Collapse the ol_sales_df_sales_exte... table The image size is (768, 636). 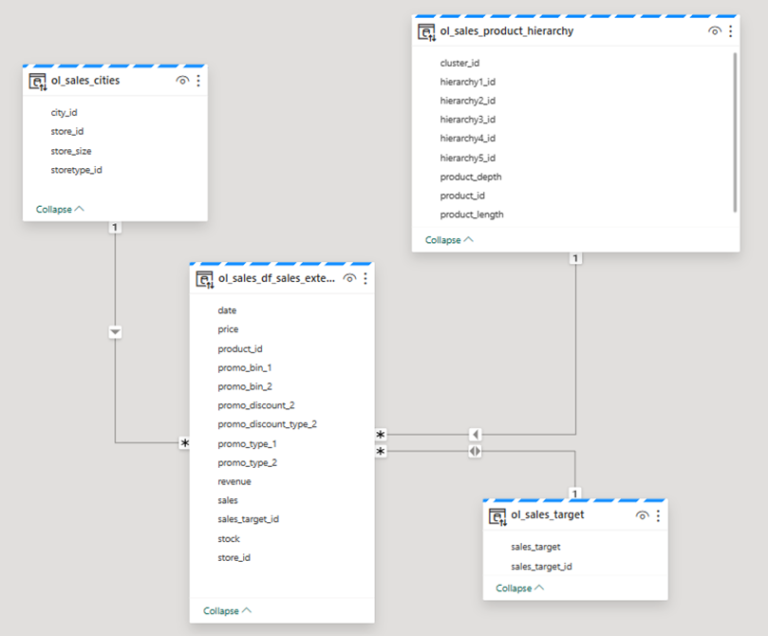[x=227, y=611]
